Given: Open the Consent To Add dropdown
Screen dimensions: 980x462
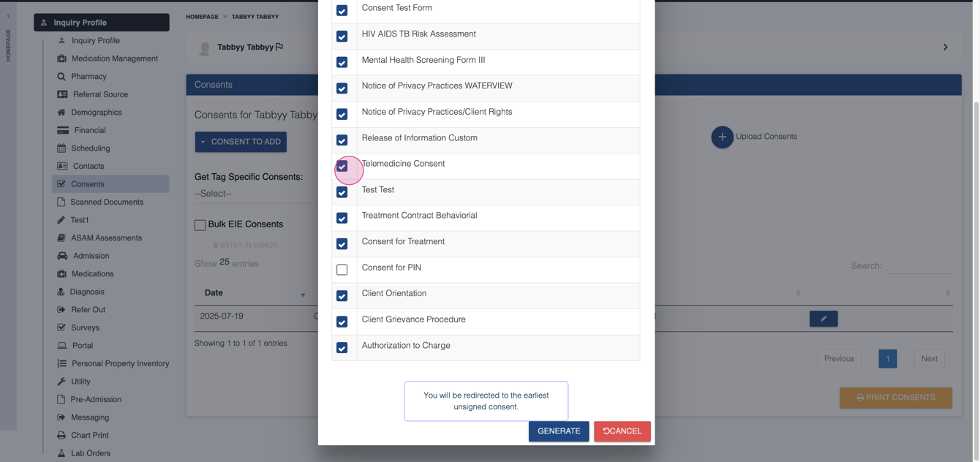Looking at the screenshot, I should pyautogui.click(x=241, y=142).
